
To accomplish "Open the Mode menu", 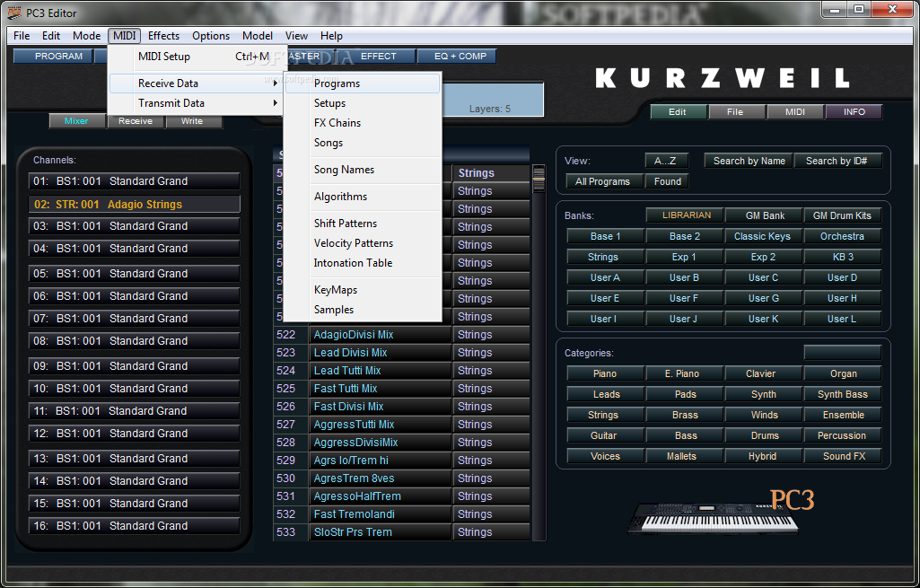I will [86, 36].
